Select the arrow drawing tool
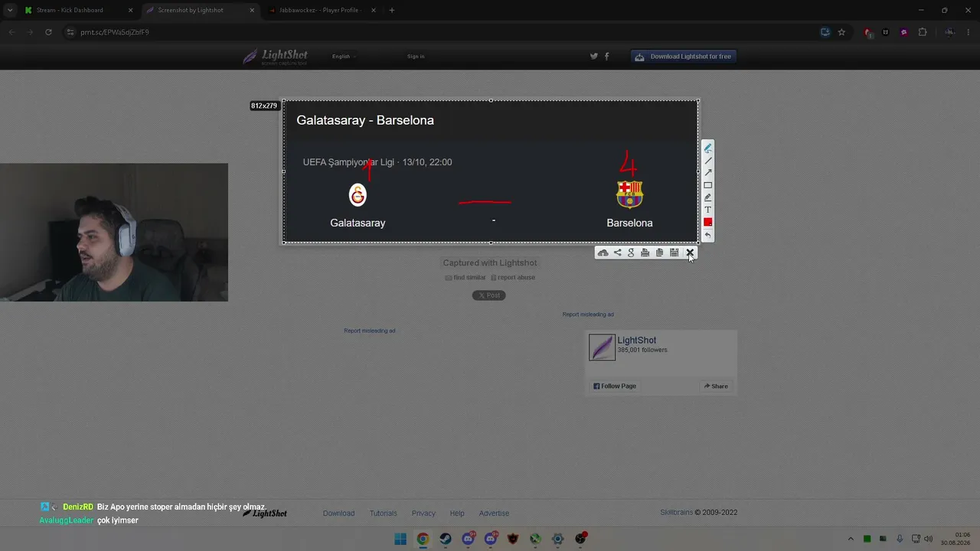Viewport: 980px width, 551px height. [707, 173]
